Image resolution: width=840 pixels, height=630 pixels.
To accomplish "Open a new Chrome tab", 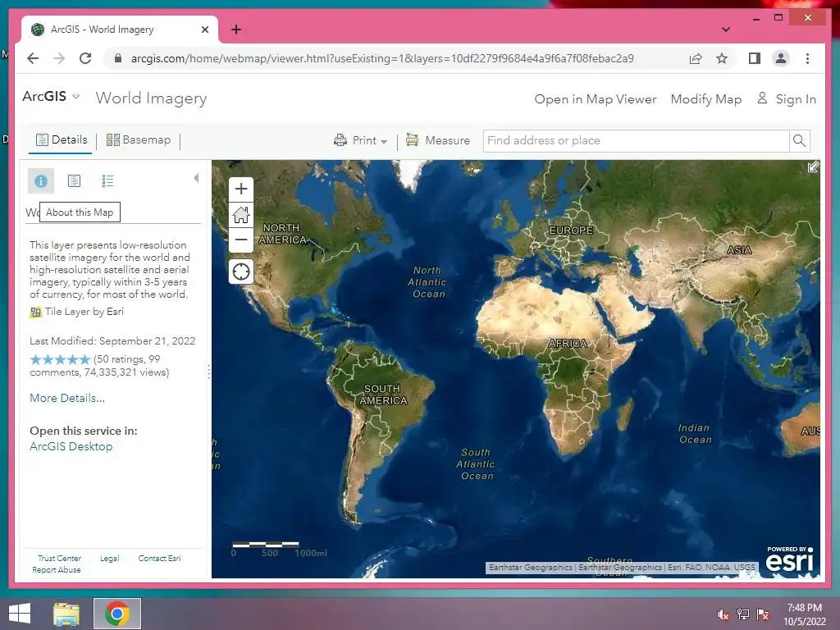I will click(x=236, y=30).
